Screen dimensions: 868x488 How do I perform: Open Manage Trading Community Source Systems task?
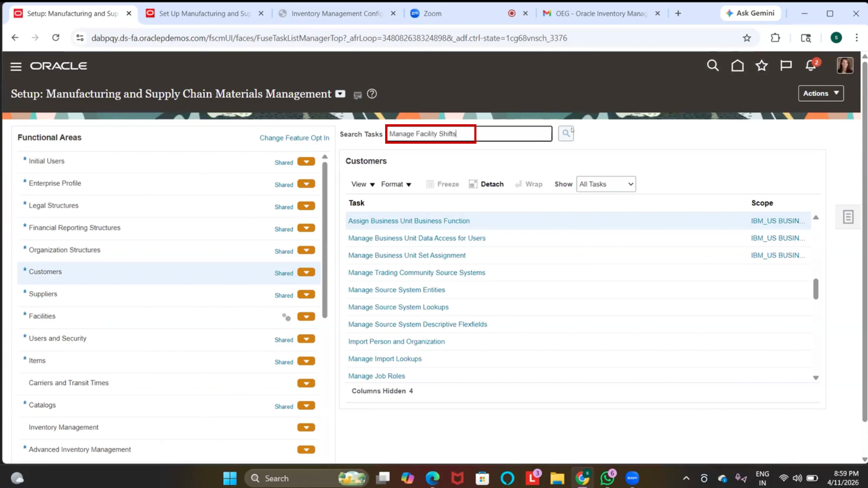416,272
